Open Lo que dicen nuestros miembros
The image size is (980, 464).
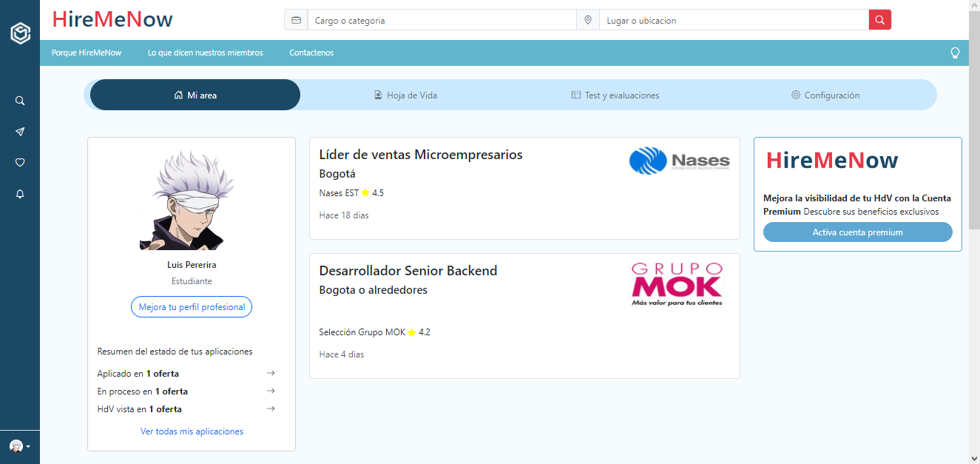[205, 53]
